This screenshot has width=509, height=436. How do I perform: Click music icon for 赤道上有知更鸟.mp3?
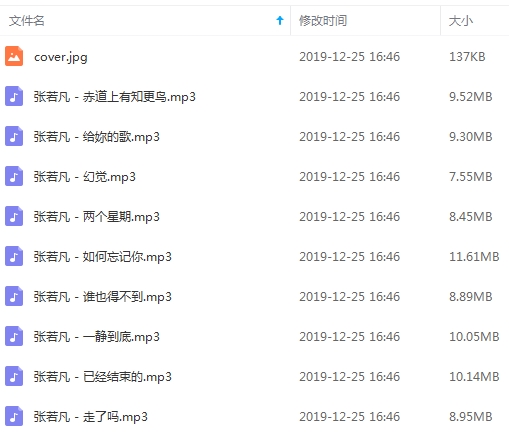click(x=14, y=96)
